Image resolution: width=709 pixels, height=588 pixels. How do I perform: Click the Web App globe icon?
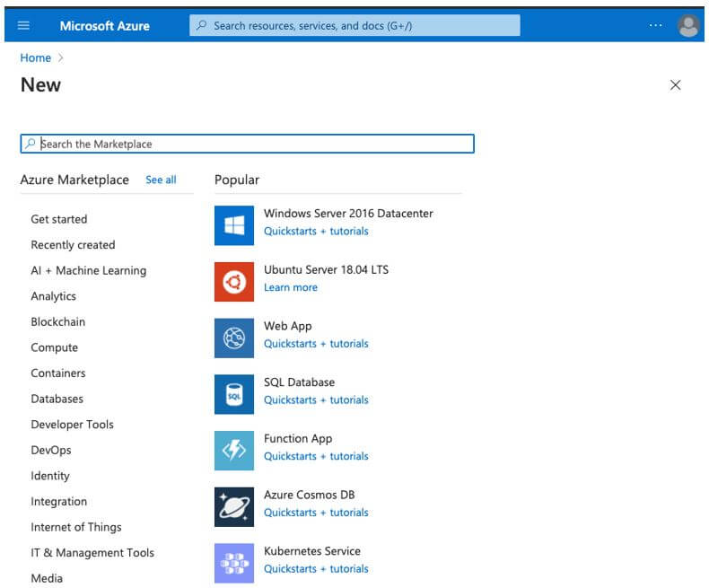[234, 338]
